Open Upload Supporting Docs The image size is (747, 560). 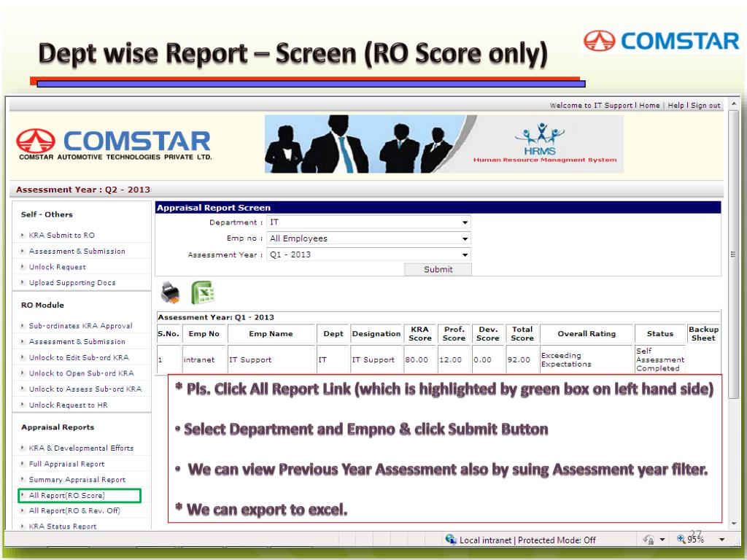[72, 282]
